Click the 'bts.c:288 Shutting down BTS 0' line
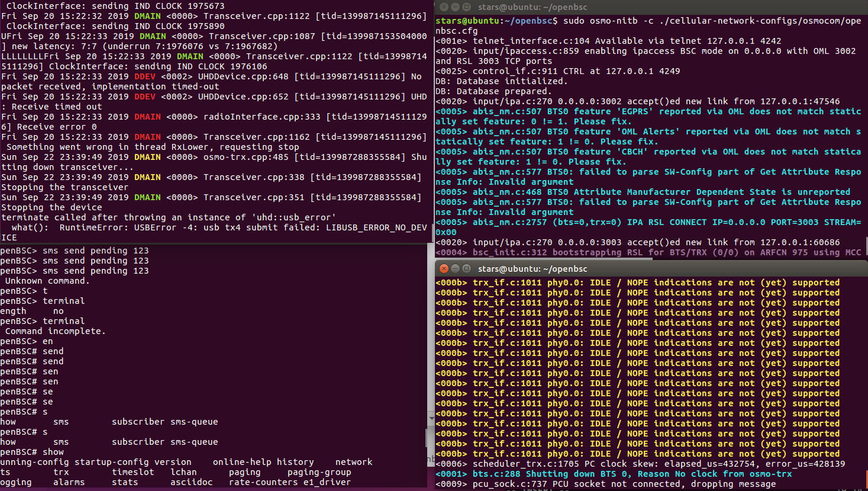The height and width of the screenshot is (491, 868). pos(614,474)
